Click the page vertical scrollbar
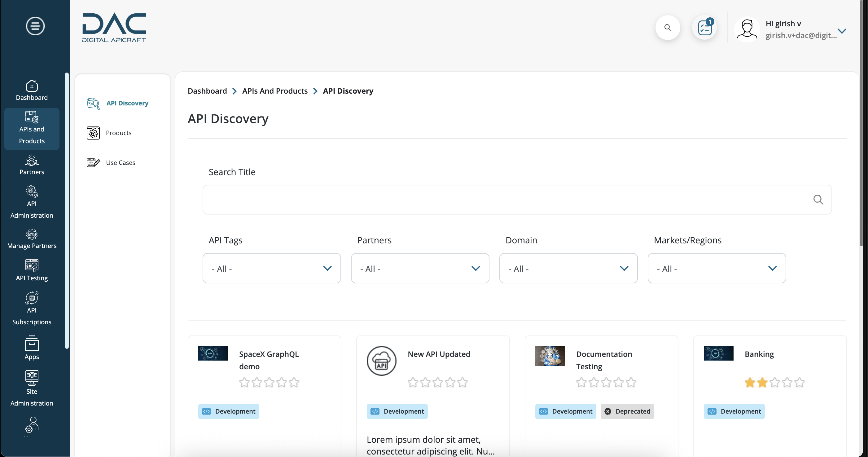 click(x=861, y=123)
